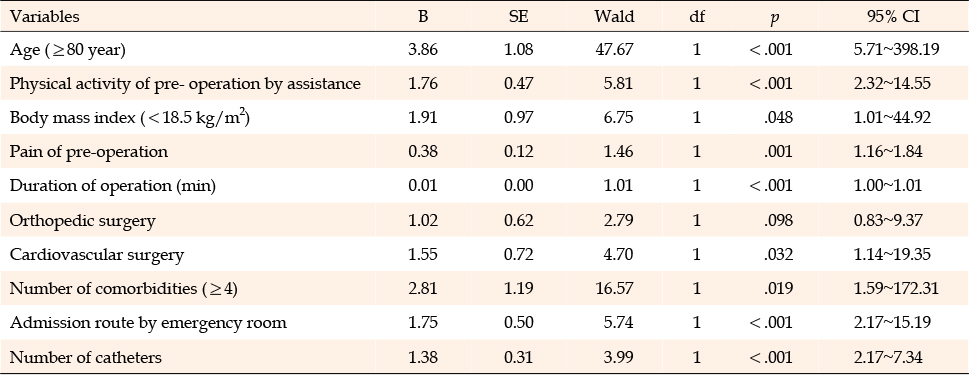Click the B value 2.81

(423, 289)
